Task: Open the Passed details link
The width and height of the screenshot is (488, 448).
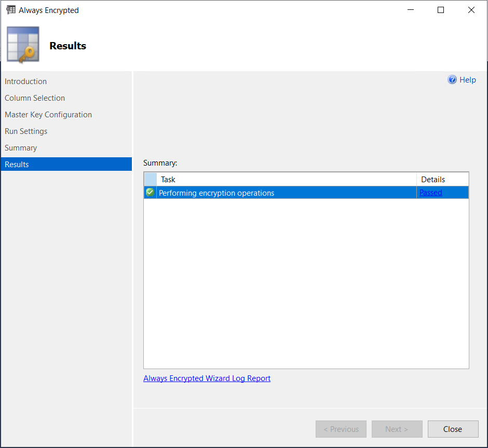Action: coord(430,192)
